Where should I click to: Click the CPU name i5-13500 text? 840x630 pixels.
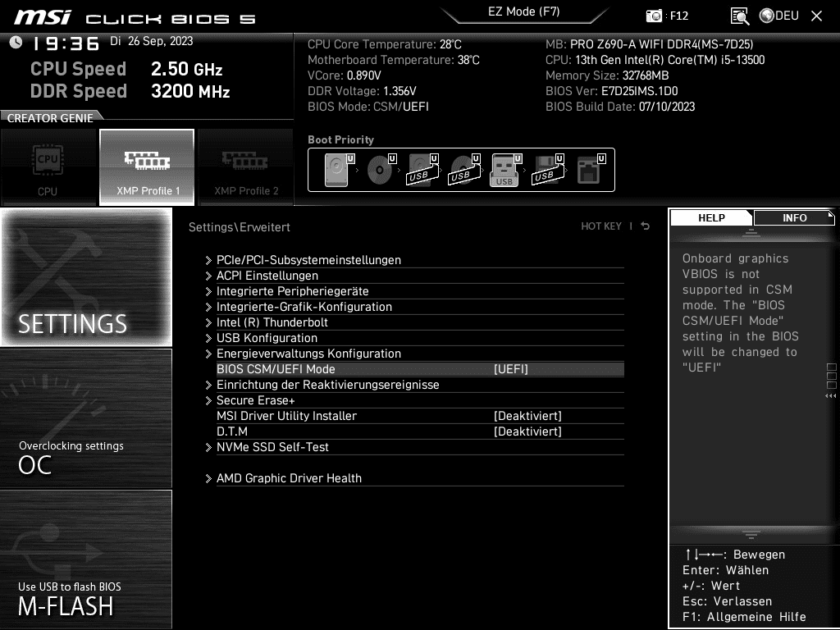669,60
